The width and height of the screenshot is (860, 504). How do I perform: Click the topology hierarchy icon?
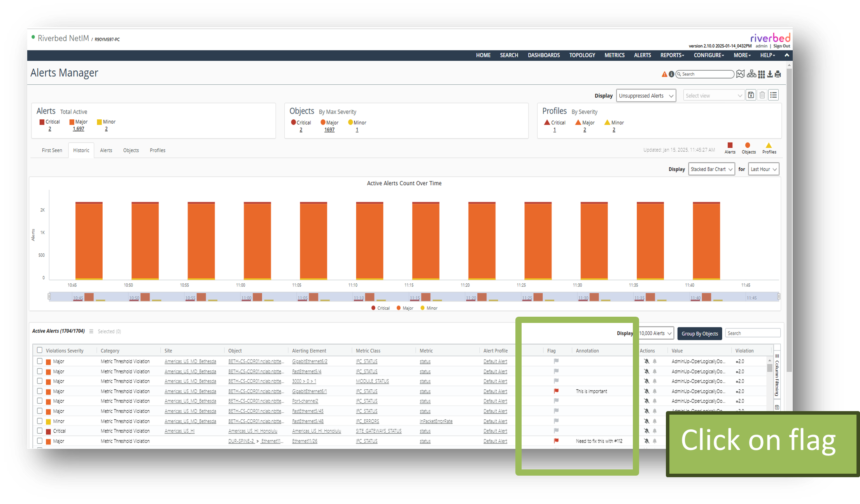coord(751,74)
